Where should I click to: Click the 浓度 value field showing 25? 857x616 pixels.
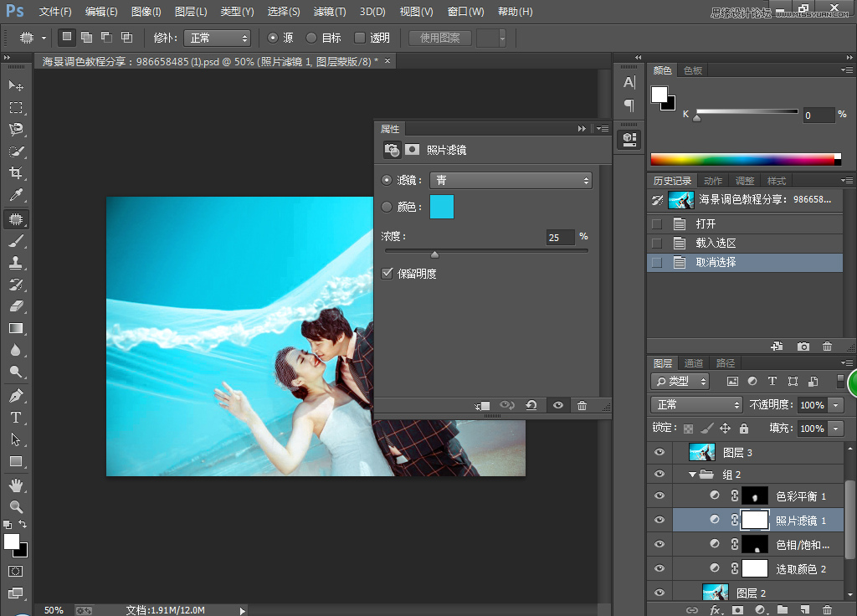(559, 238)
